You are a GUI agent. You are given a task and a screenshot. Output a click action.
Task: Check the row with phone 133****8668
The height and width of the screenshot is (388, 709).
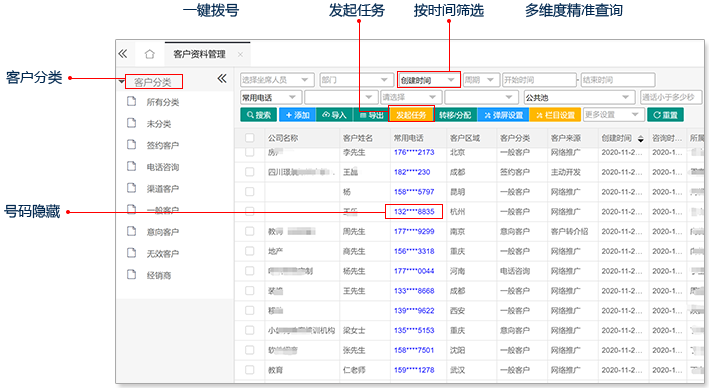click(x=250, y=291)
